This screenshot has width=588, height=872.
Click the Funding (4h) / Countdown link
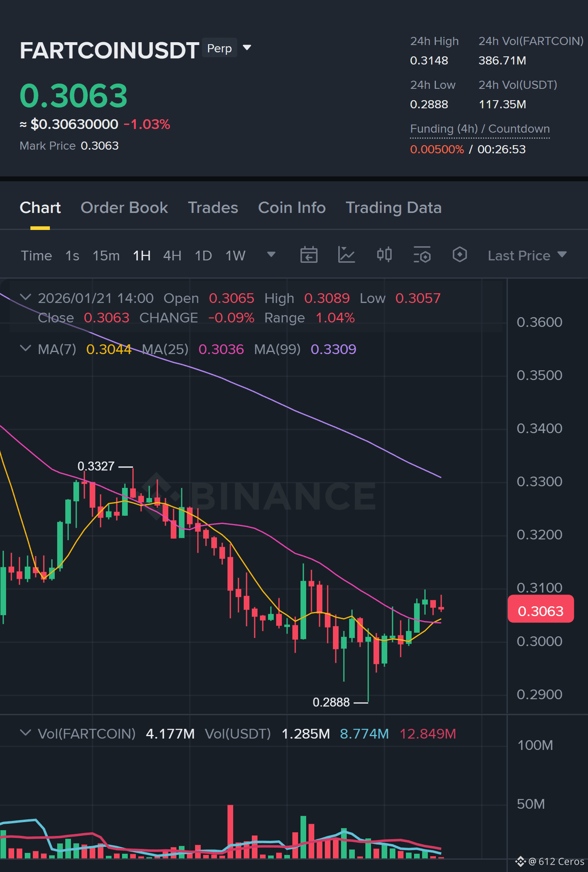coord(480,129)
